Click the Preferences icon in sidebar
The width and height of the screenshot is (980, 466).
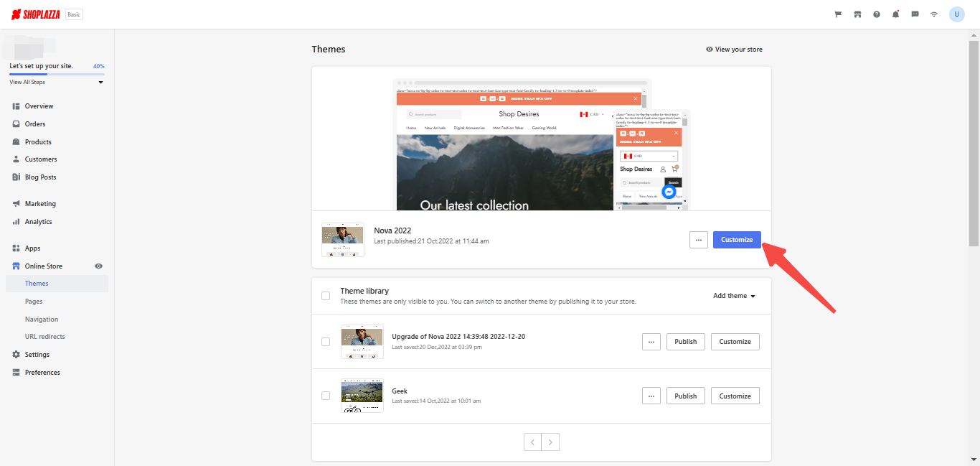pos(16,373)
